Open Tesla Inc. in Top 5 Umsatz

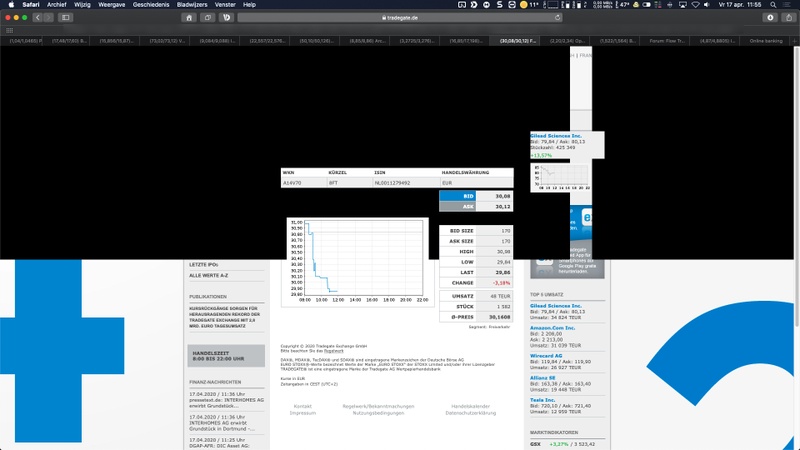click(x=542, y=400)
